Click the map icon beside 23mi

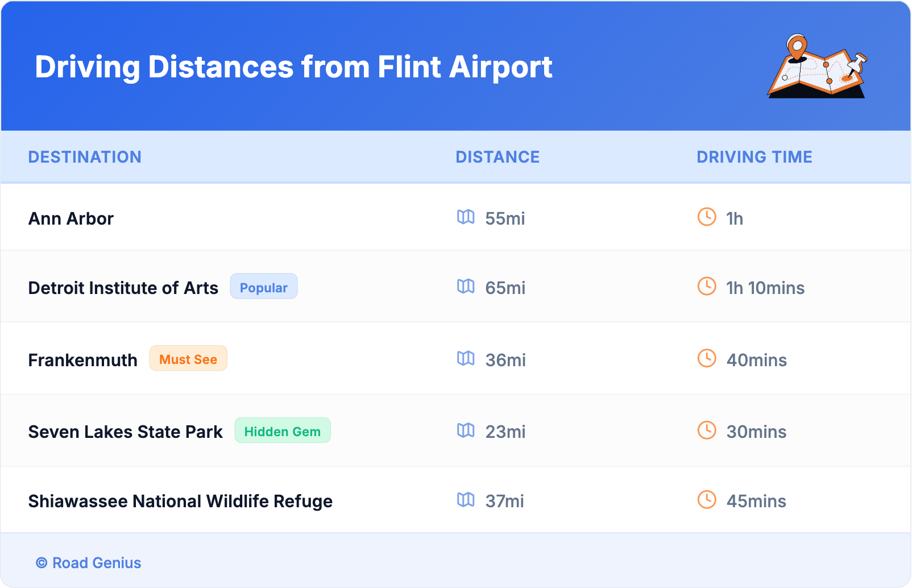[x=466, y=430]
